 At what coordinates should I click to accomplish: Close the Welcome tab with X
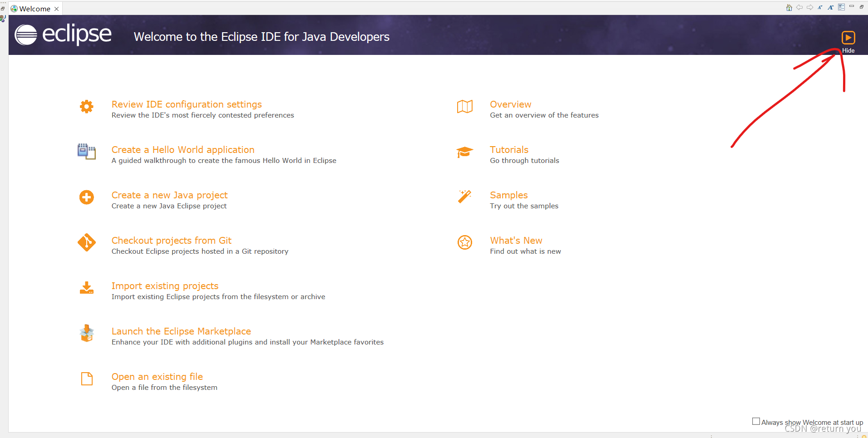[x=57, y=9]
